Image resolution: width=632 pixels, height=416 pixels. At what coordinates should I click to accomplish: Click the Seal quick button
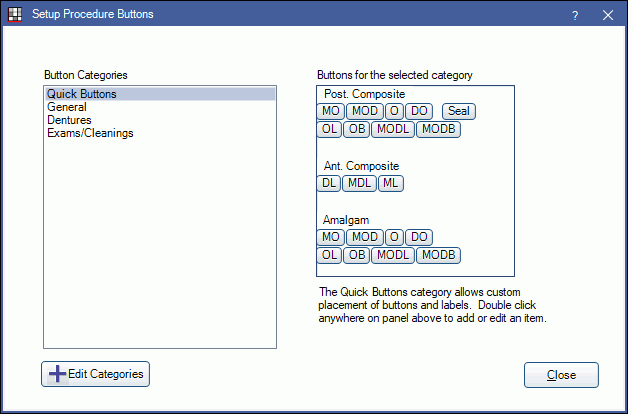pyautogui.click(x=457, y=111)
